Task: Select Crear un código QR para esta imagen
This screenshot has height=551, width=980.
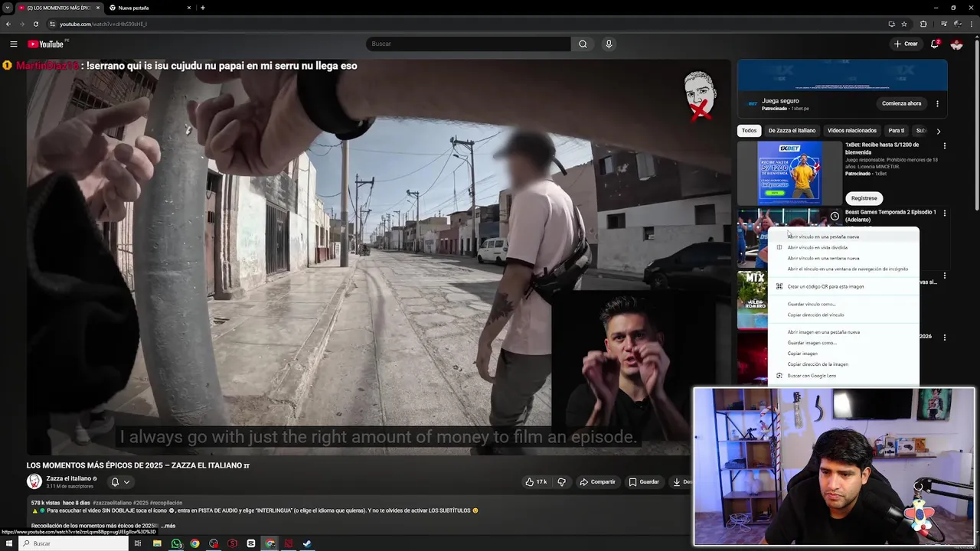Action: pyautogui.click(x=843, y=286)
